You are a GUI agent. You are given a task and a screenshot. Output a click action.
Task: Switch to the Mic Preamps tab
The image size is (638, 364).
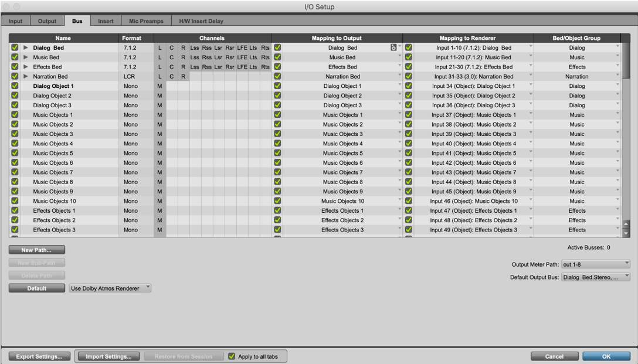pos(146,21)
